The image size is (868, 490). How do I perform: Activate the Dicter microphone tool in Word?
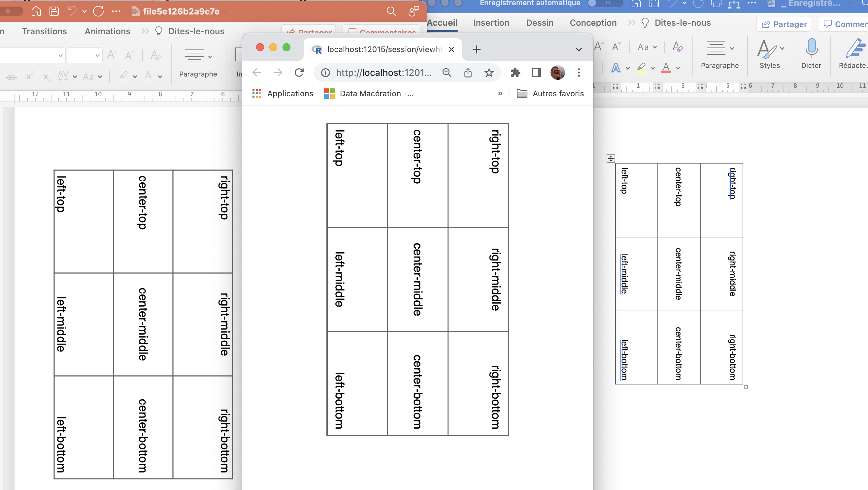click(811, 54)
